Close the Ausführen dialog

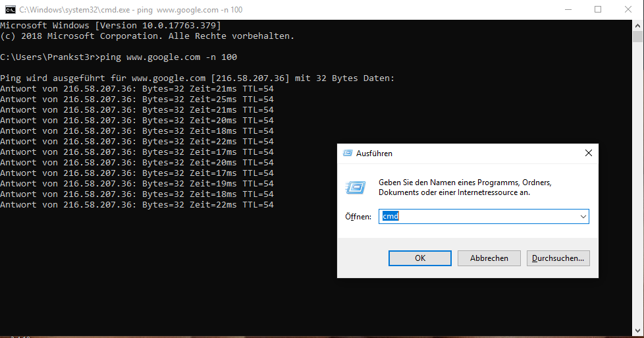tap(589, 153)
